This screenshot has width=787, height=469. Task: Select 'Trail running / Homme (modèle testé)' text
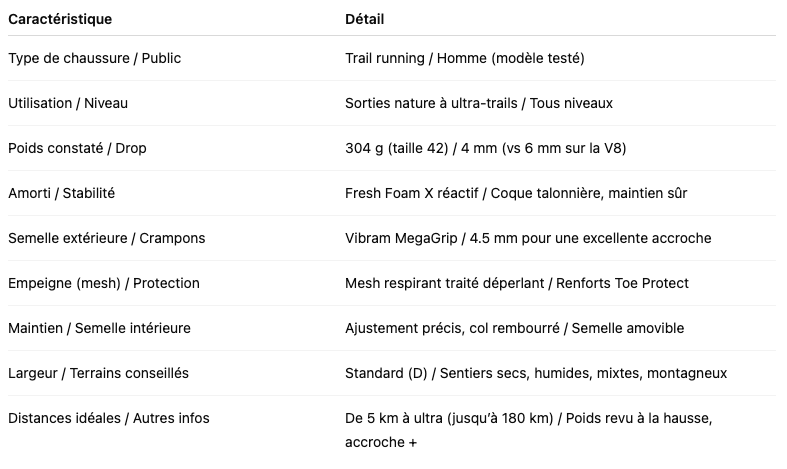(x=465, y=58)
